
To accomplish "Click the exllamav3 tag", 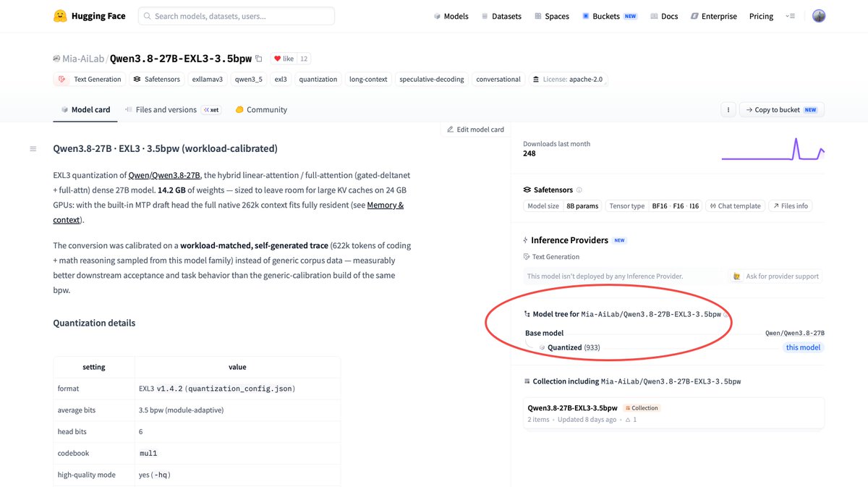I will pos(208,79).
